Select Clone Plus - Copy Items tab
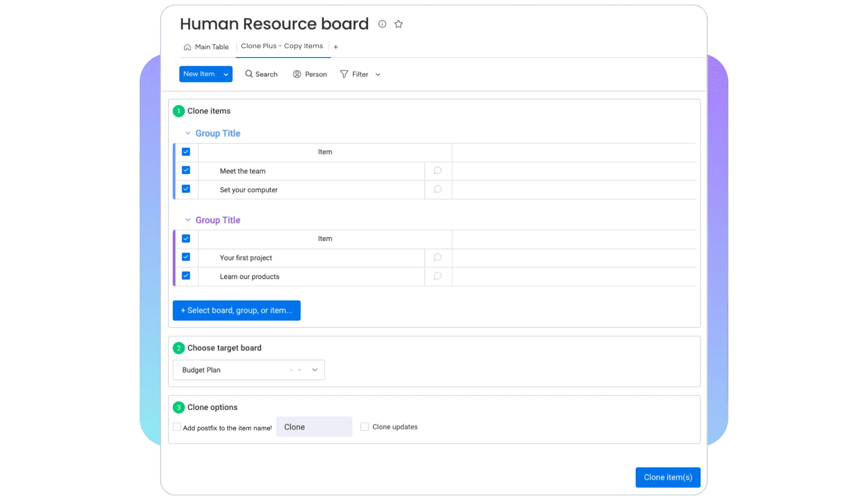The height and width of the screenshot is (500, 868). point(282,46)
